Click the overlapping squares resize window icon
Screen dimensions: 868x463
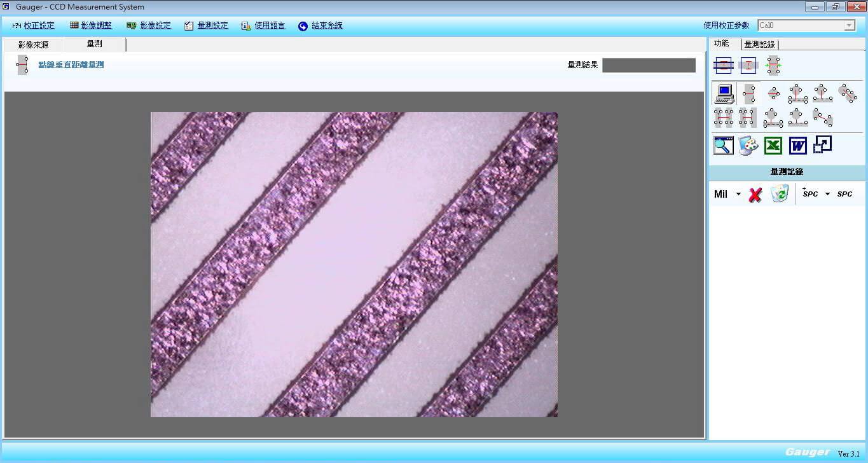point(822,145)
